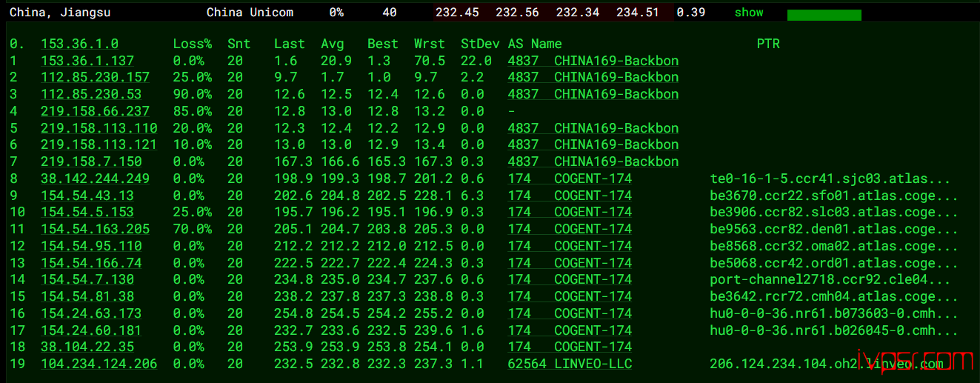Screen dimensions: 980x383
Task: Open IP link 154.54.166.74
Action: (91, 263)
